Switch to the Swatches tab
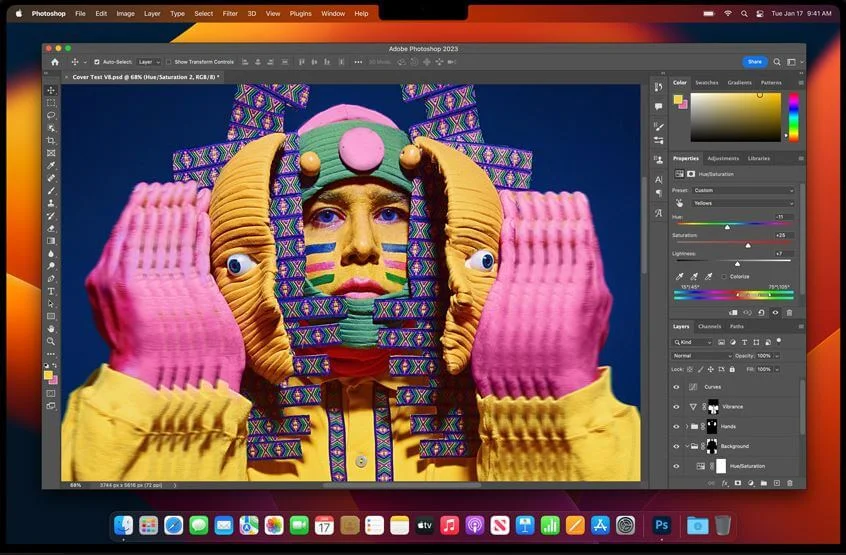 coord(706,83)
